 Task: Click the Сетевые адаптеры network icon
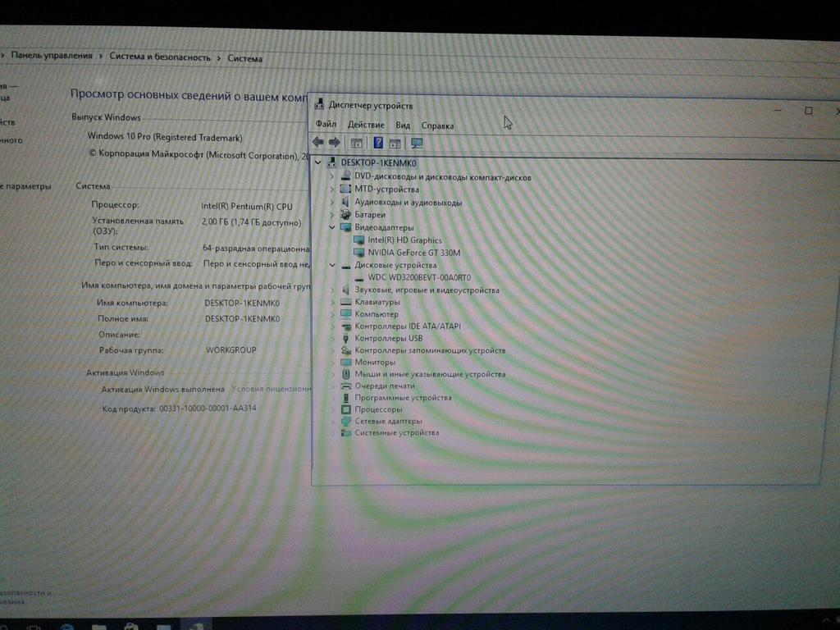pos(345,421)
